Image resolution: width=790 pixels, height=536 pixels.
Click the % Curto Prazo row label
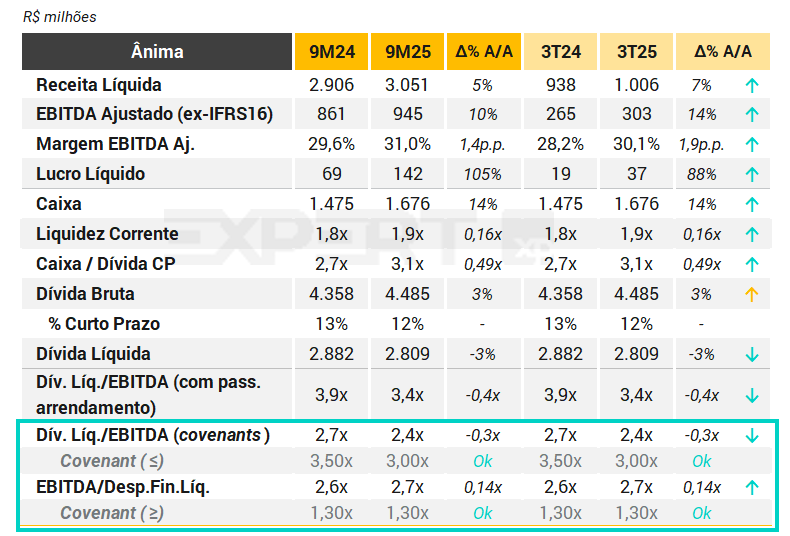click(104, 324)
